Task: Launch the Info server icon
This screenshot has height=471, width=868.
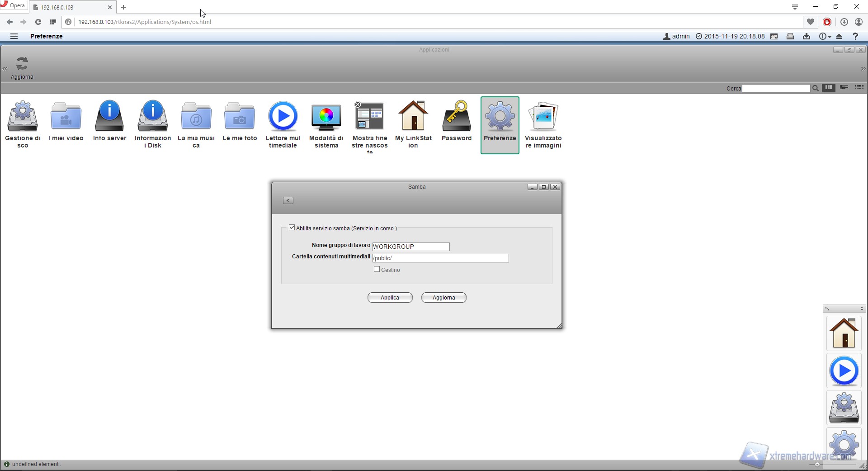Action: pyautogui.click(x=109, y=117)
